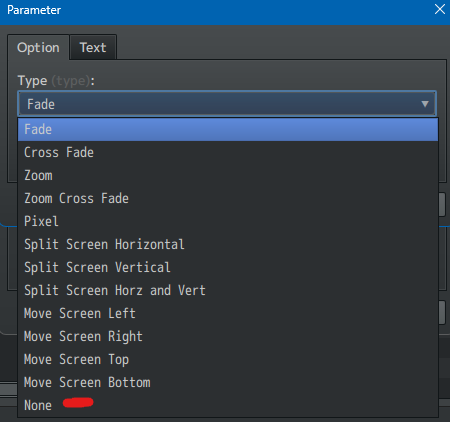Pick Zoom Cross Fade option
This screenshot has width=450, height=422.
pyautogui.click(x=228, y=198)
